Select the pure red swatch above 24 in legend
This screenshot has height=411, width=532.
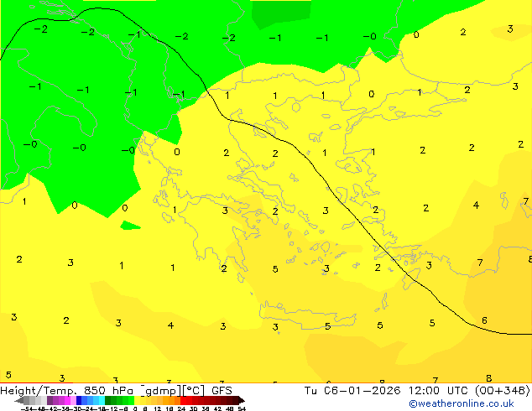pyautogui.click(x=183, y=400)
